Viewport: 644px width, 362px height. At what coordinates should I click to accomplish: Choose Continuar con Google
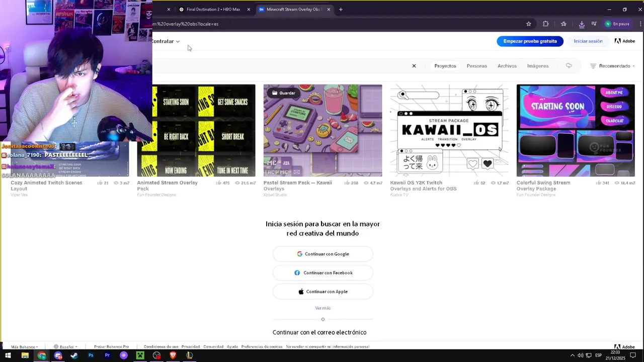coord(323,254)
